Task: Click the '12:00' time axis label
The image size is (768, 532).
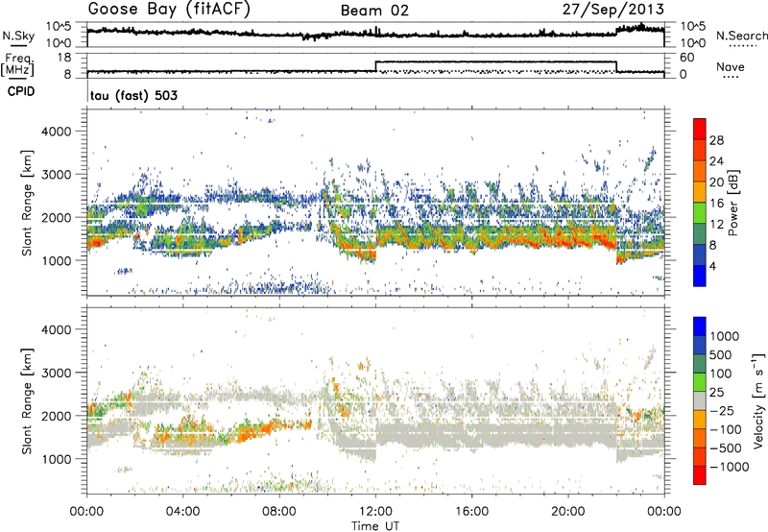Action: 375,512
